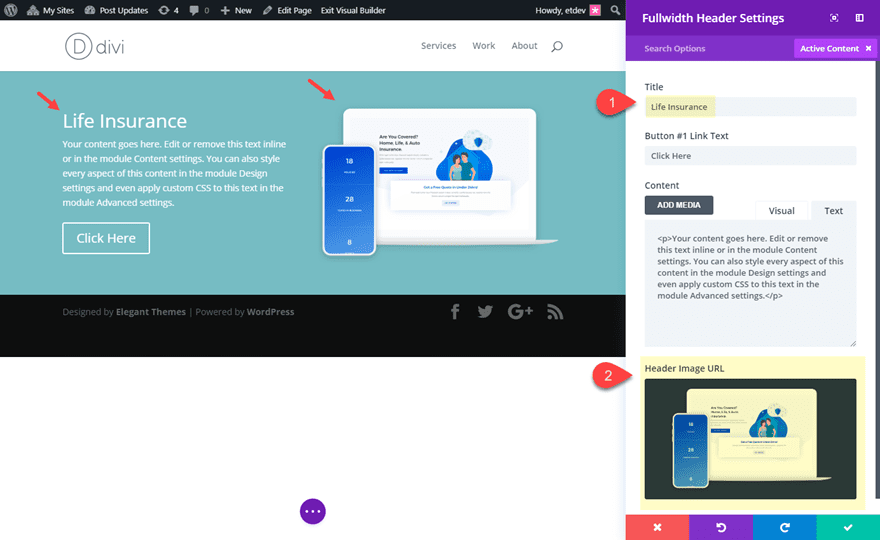The image size is (880, 540).
Task: Click the Header Image URL thumbnail
Action: (x=750, y=439)
